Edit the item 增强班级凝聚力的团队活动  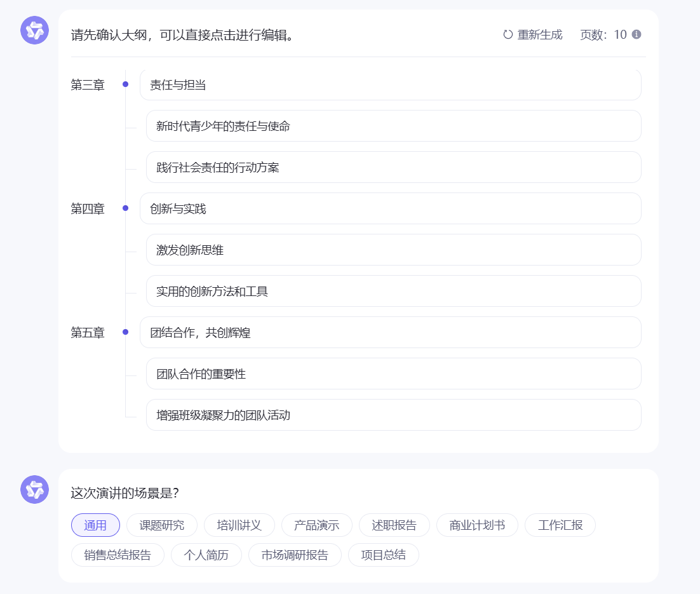394,415
